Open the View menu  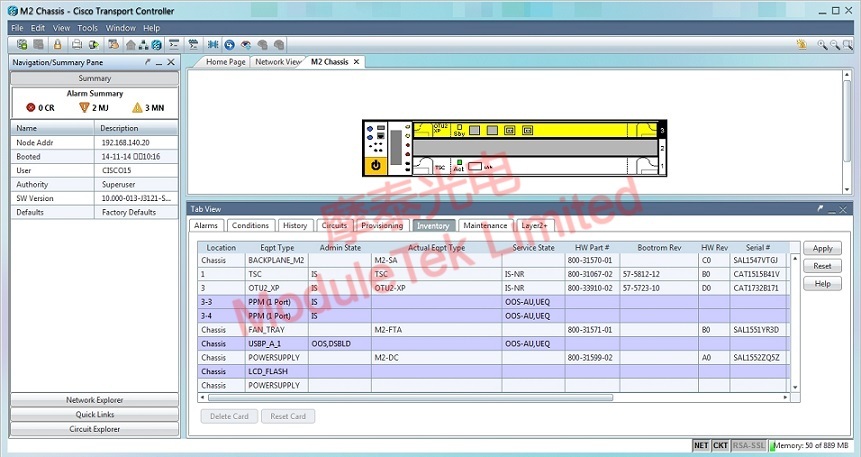pyautogui.click(x=61, y=27)
